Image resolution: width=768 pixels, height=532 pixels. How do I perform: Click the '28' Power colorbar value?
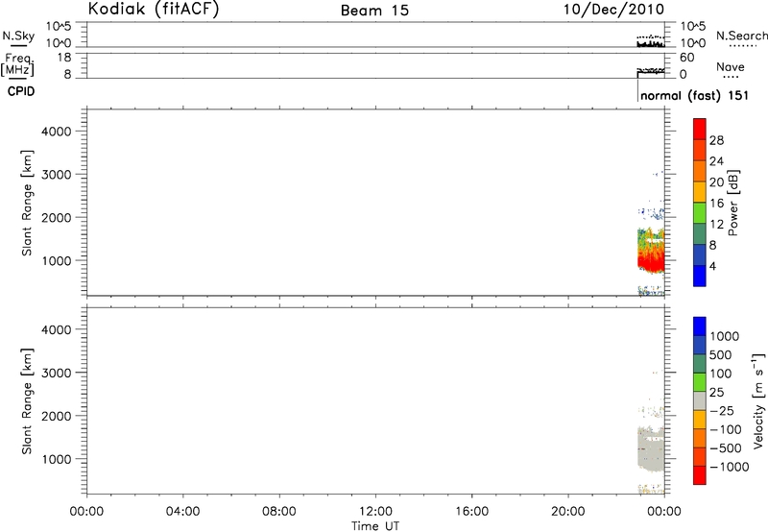716,140
